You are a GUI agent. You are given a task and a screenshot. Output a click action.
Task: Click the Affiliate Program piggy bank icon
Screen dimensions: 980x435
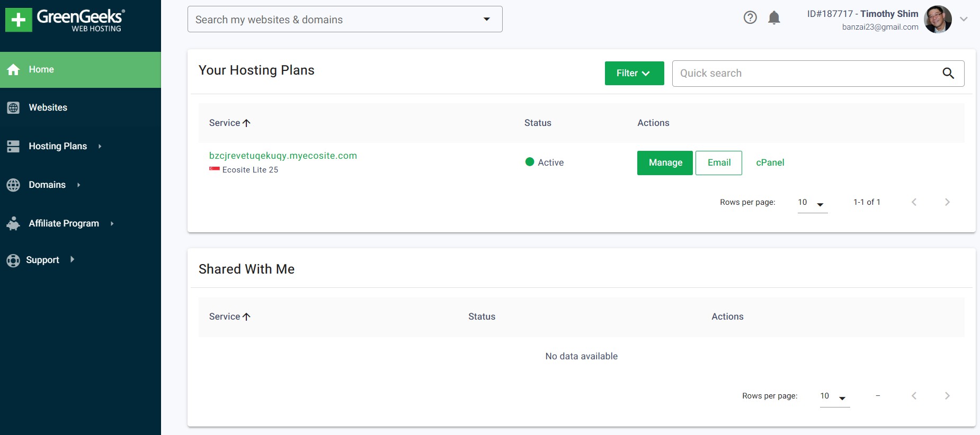[x=13, y=223]
